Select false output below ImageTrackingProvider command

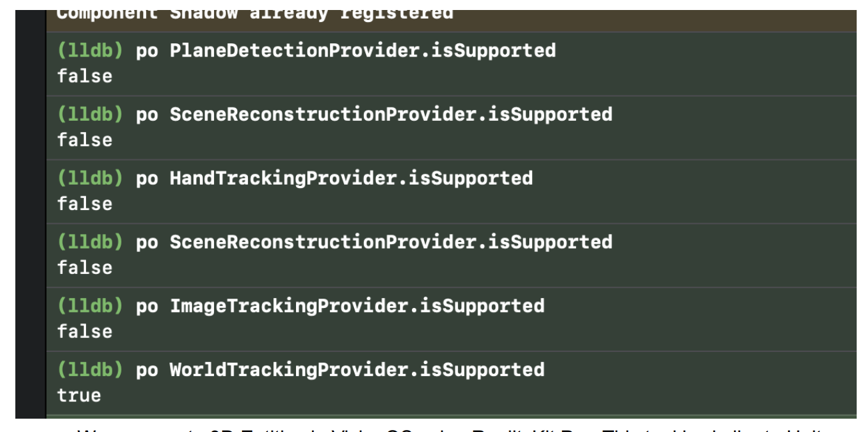[85, 331]
